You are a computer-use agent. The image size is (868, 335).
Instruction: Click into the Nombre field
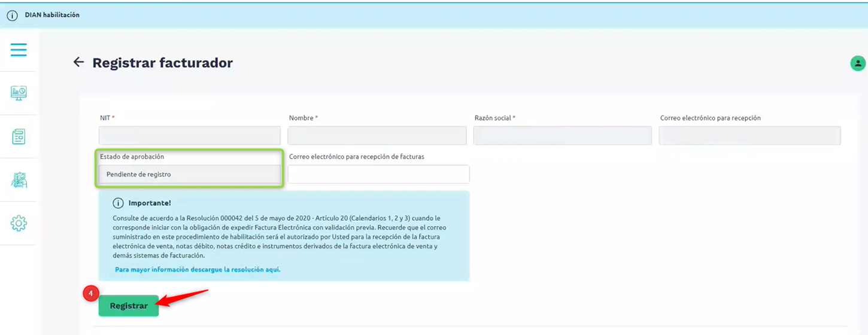377,135
